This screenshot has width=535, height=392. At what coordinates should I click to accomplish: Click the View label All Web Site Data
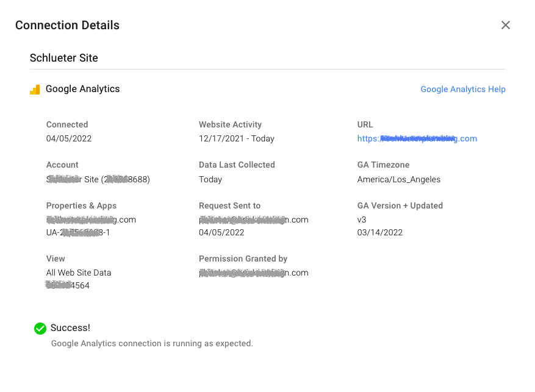click(x=79, y=273)
